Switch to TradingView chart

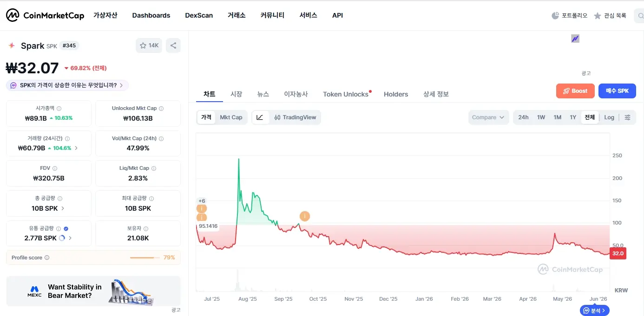(295, 117)
